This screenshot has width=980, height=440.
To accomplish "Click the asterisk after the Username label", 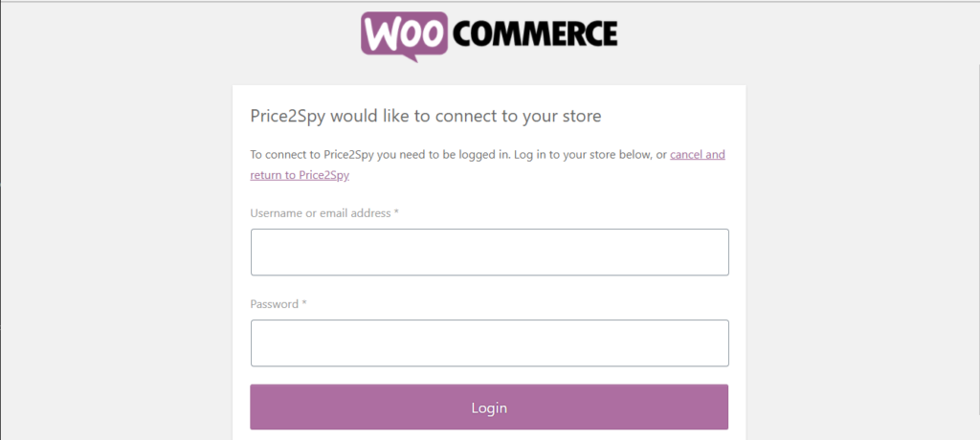I will [396, 212].
